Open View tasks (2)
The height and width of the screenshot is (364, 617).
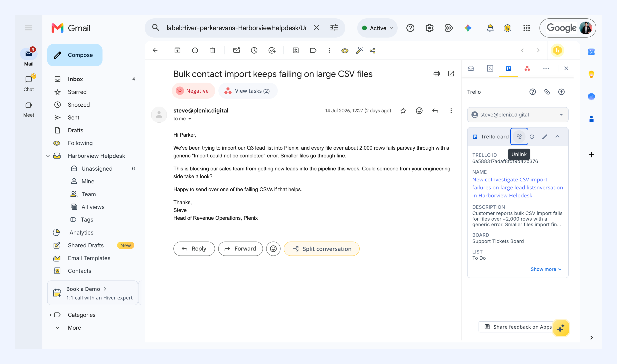tap(248, 91)
